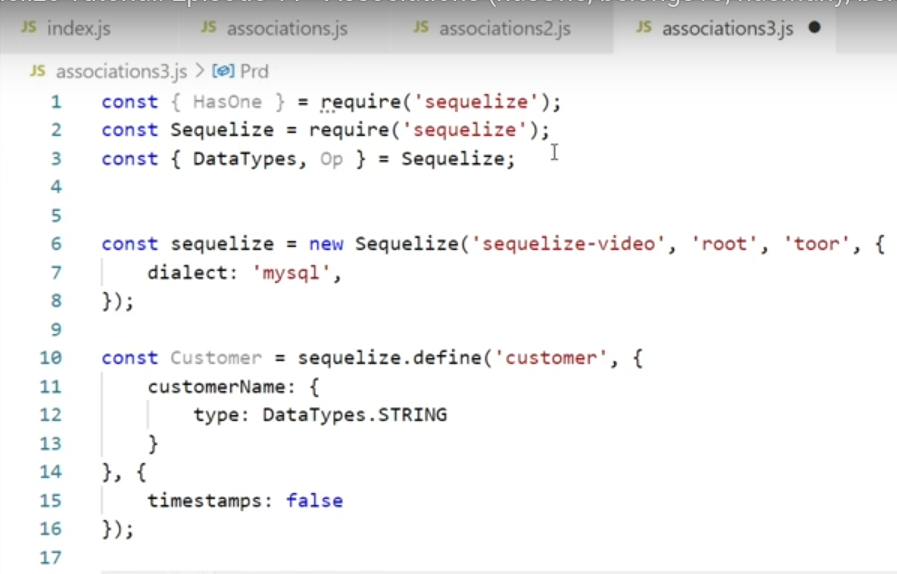Click the false value on line 15
Screen dimensions: 897x574
[315, 501]
